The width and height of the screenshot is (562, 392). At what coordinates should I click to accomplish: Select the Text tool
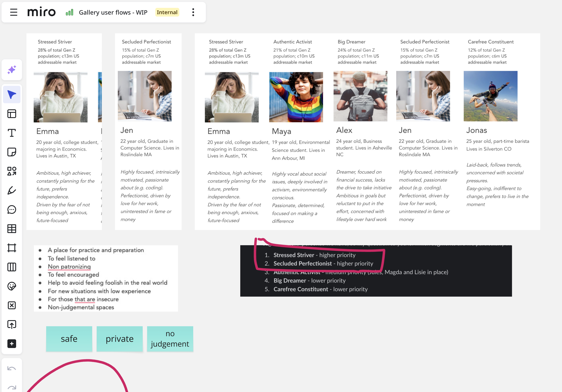pyautogui.click(x=12, y=132)
